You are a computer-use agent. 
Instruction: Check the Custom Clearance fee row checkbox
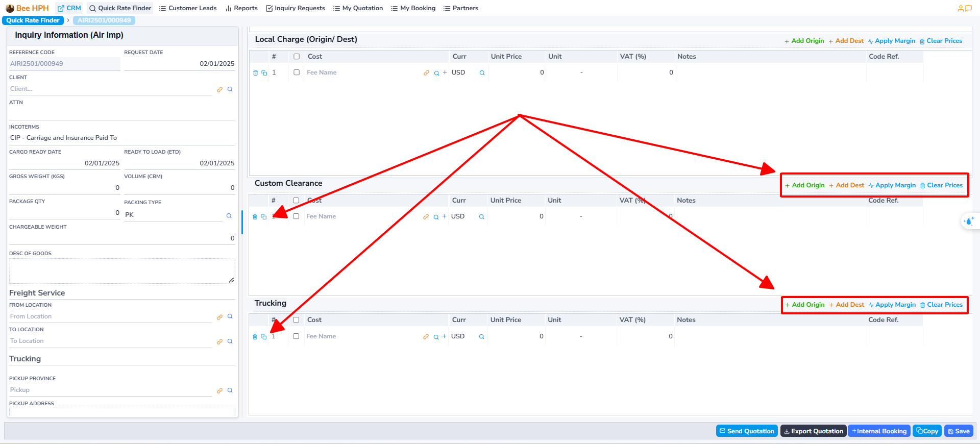pos(296,216)
